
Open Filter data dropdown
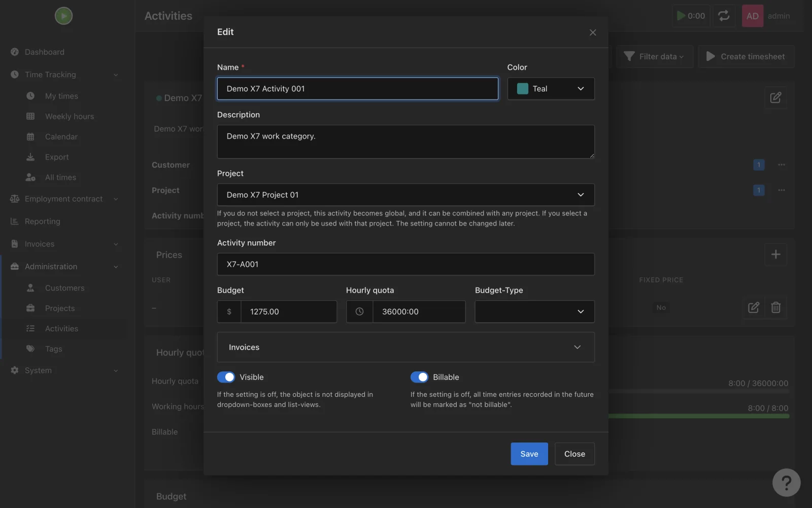point(654,56)
